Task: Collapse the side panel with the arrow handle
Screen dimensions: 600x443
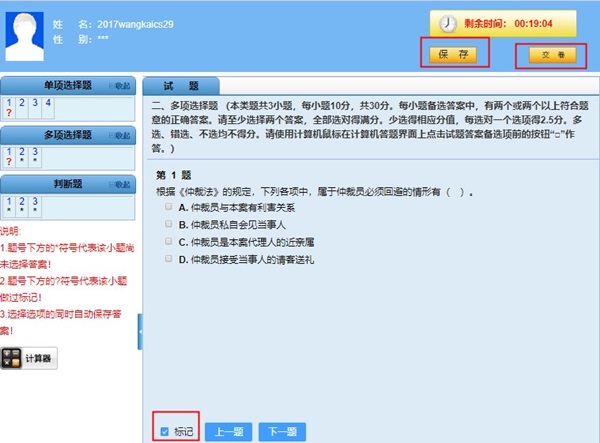Action: (140, 332)
